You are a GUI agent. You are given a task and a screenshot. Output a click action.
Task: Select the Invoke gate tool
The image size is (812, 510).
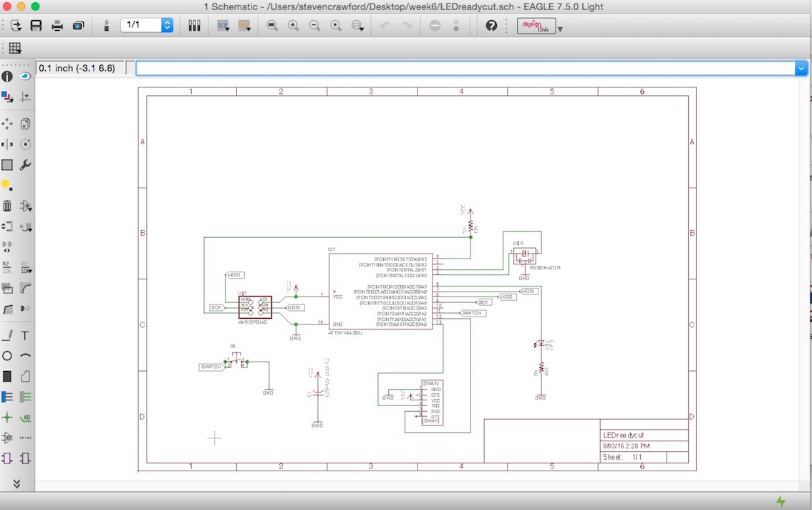point(25,309)
